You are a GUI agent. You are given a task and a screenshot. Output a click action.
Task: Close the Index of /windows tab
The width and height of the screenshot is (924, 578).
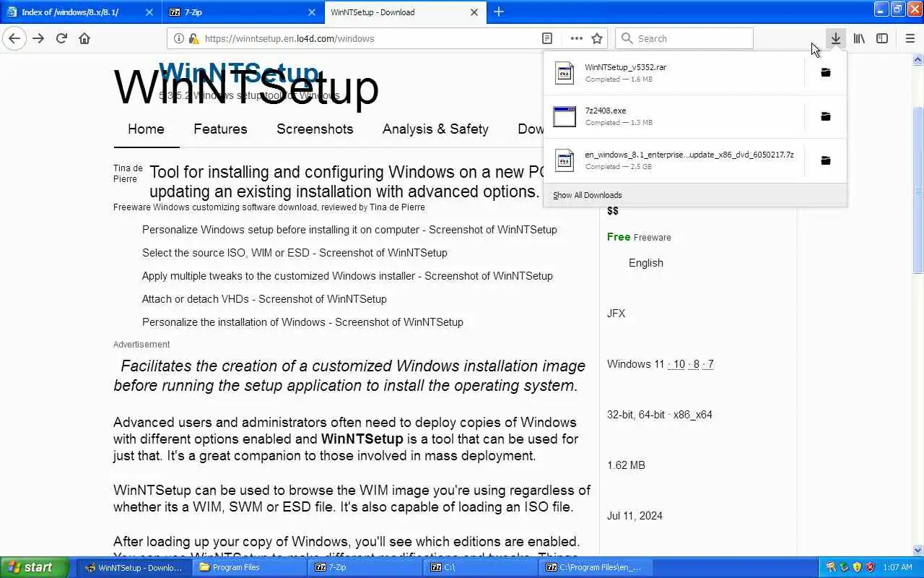click(x=149, y=12)
